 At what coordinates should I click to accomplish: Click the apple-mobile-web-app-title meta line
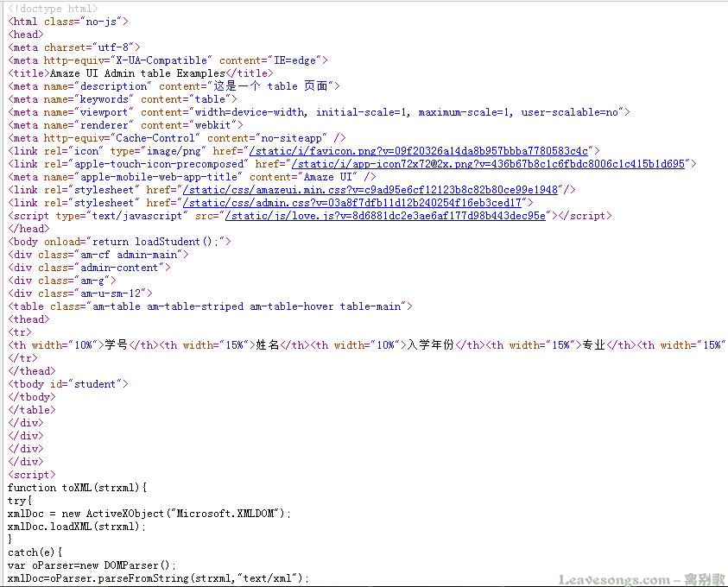click(x=192, y=177)
